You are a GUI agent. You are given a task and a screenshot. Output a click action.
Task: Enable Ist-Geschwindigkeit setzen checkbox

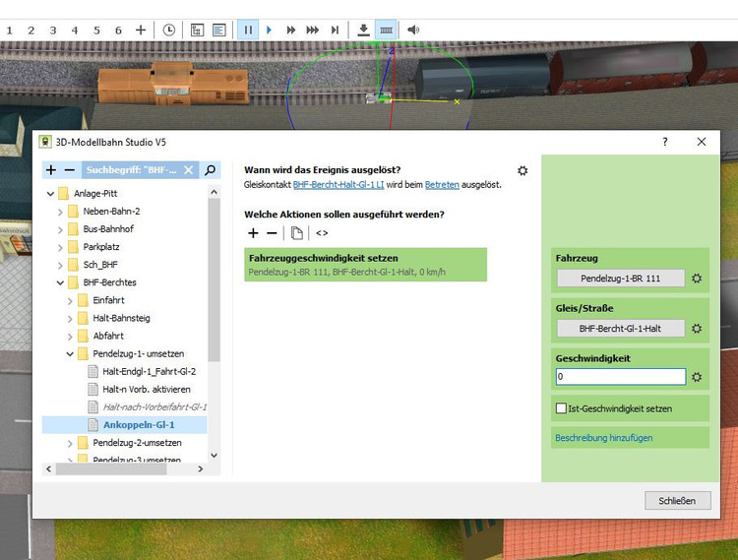tap(561, 407)
